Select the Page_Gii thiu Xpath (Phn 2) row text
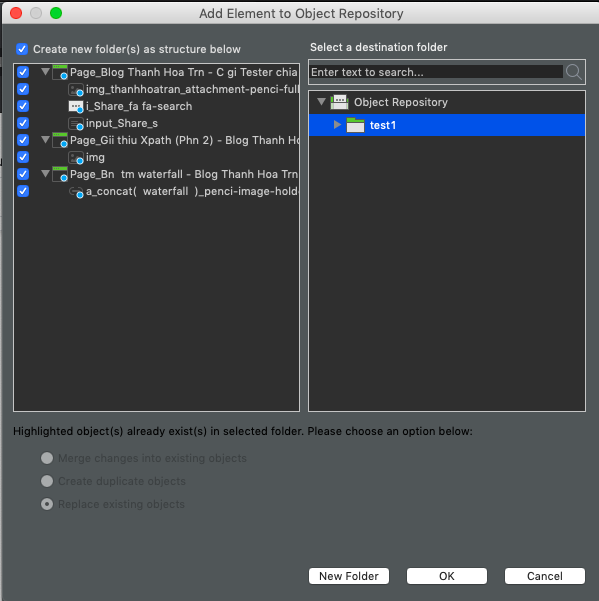 click(184, 140)
